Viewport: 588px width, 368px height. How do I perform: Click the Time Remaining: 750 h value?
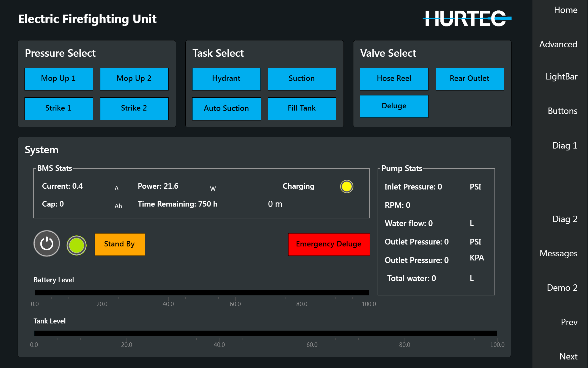[178, 204]
